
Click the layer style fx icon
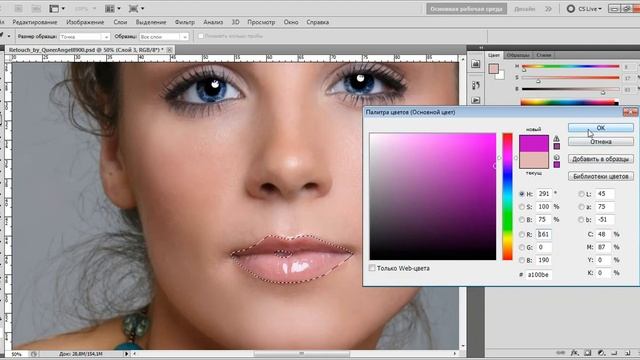click(574, 353)
